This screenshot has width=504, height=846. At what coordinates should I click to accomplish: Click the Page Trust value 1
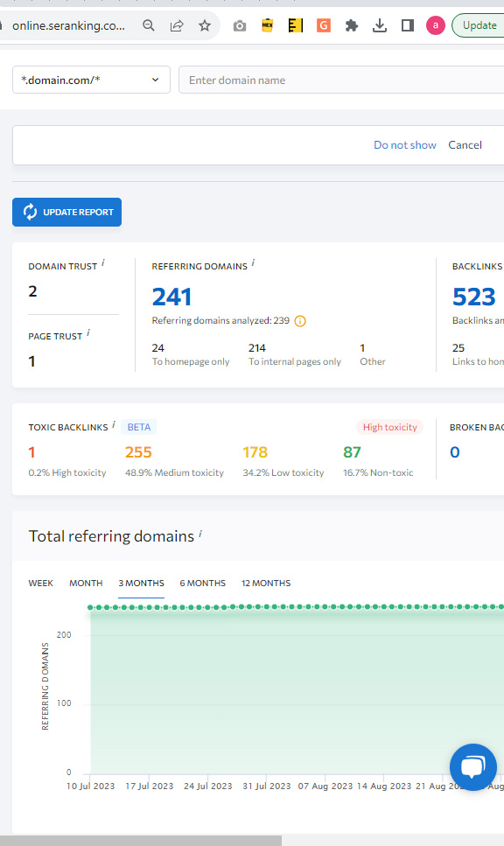click(x=31, y=361)
